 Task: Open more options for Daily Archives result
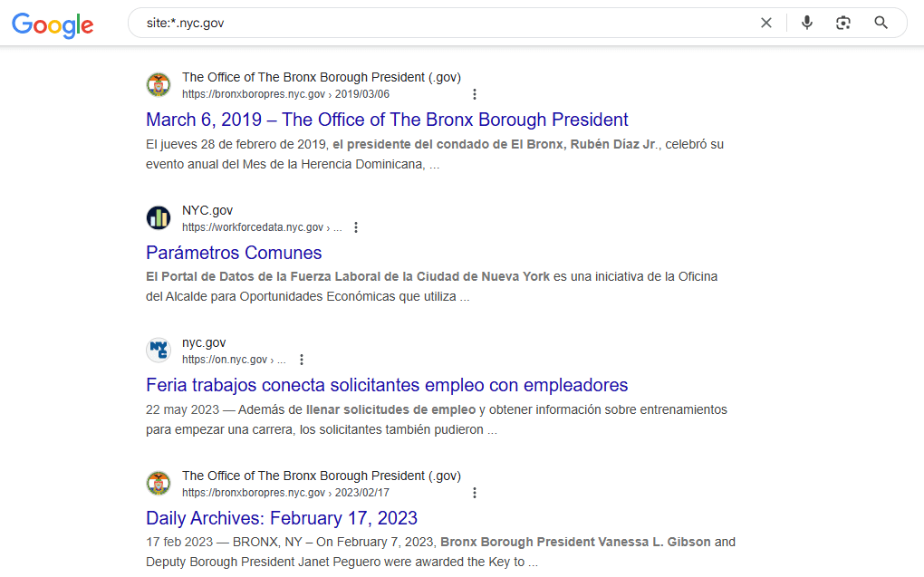click(475, 493)
